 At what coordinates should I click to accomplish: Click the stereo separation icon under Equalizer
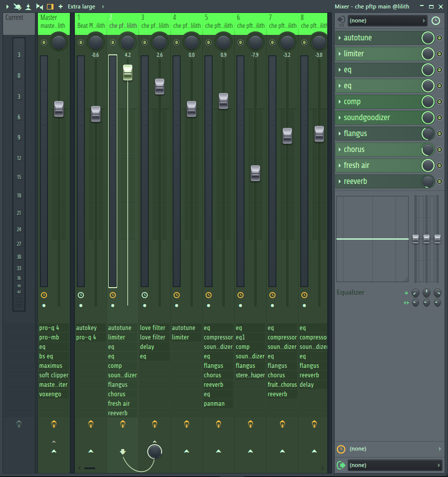coord(406,303)
